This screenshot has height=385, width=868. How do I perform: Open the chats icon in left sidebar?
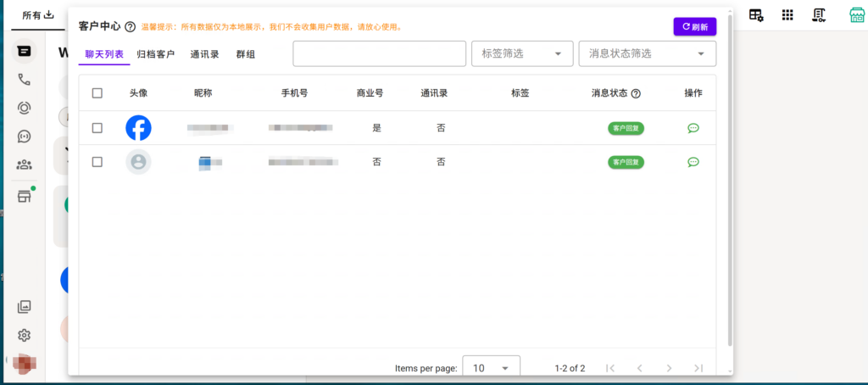[24, 51]
